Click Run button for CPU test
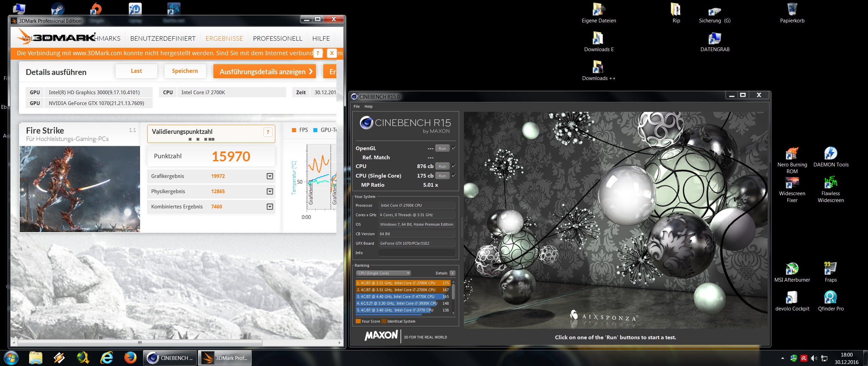Image resolution: width=868 pixels, height=366 pixels. (442, 166)
